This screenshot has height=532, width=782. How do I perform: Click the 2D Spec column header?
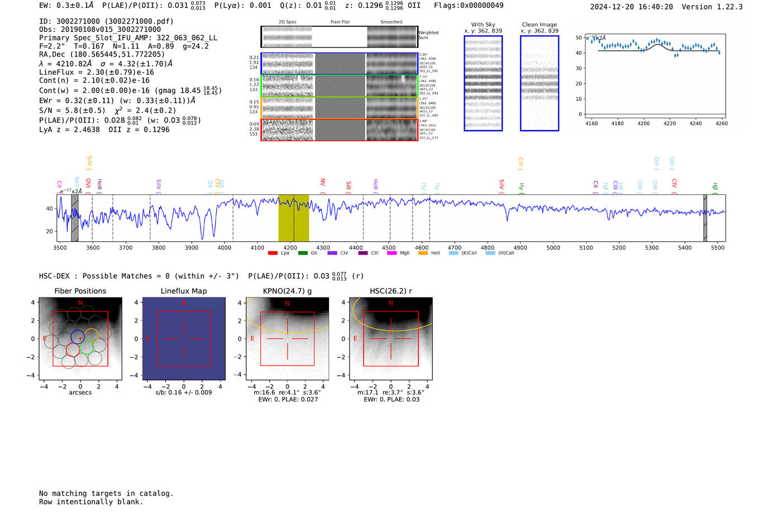288,22
